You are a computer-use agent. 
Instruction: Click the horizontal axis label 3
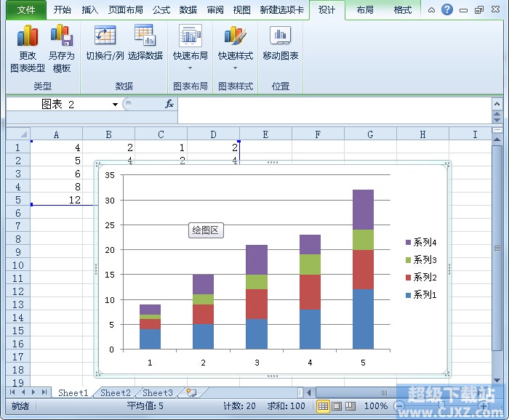click(257, 363)
